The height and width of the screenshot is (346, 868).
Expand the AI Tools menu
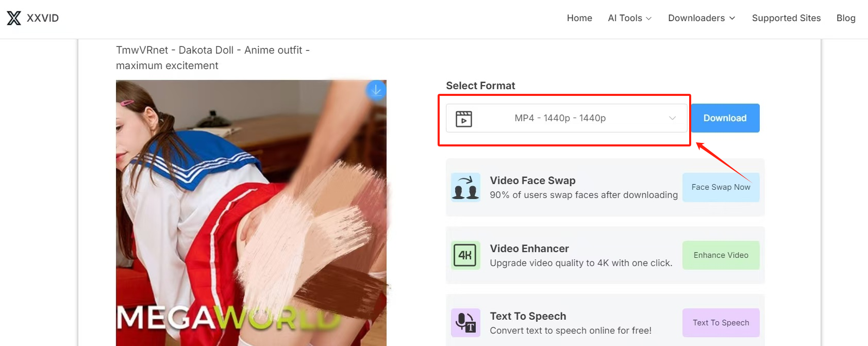point(629,18)
